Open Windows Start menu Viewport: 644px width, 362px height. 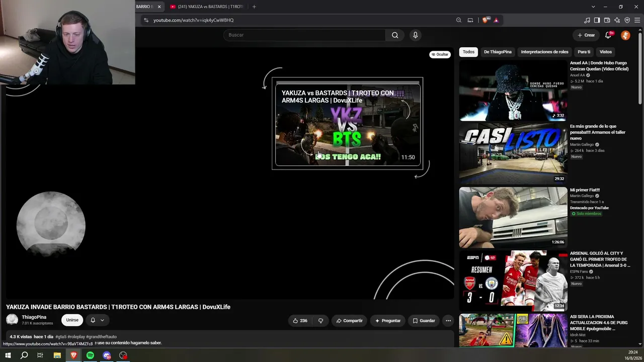click(8, 355)
